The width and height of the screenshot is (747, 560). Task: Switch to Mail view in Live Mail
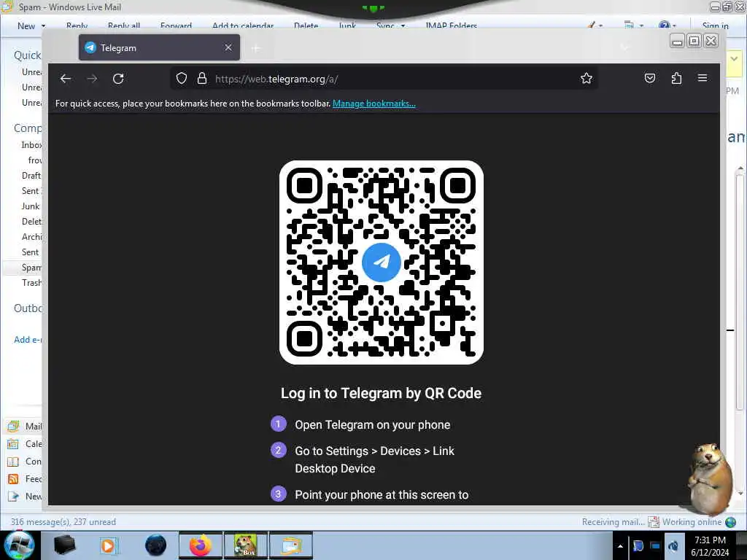25,426
